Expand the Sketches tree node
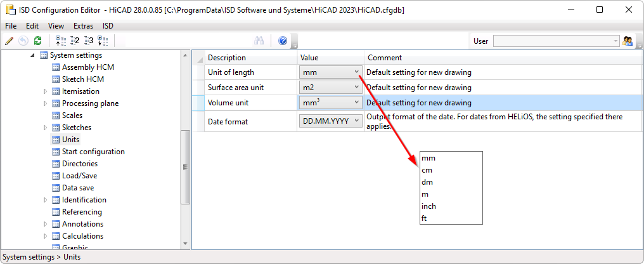This screenshot has width=644, height=264. [x=45, y=128]
